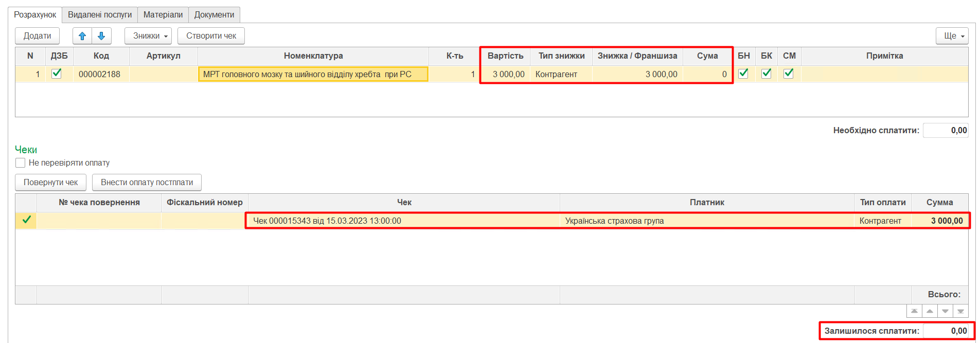
Task: Click green checkmark in check row
Action: pyautogui.click(x=26, y=220)
